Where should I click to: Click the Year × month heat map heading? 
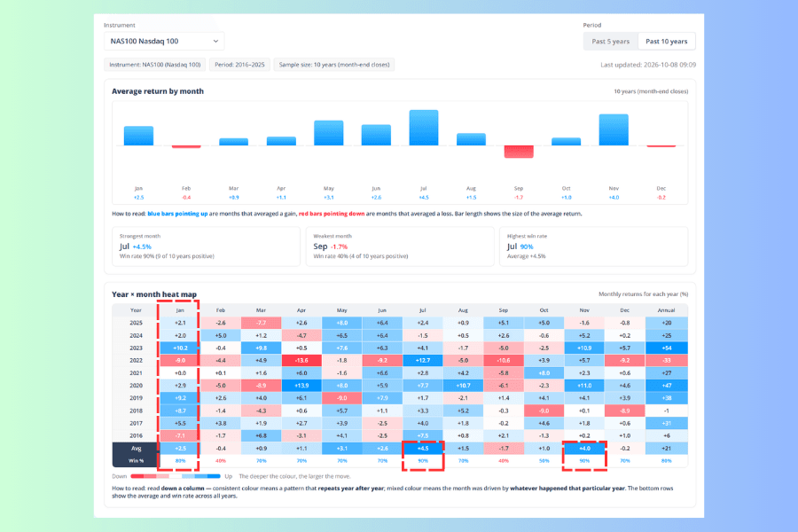154,294
